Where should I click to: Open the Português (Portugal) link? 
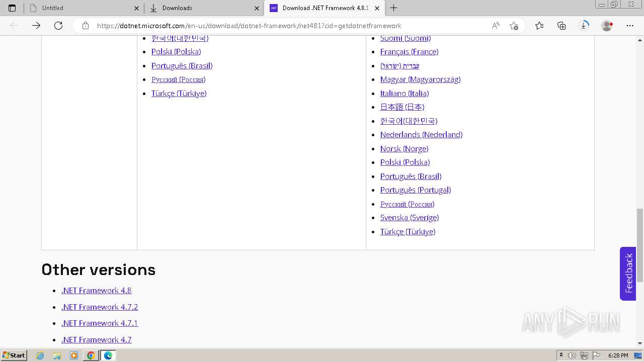click(x=416, y=190)
